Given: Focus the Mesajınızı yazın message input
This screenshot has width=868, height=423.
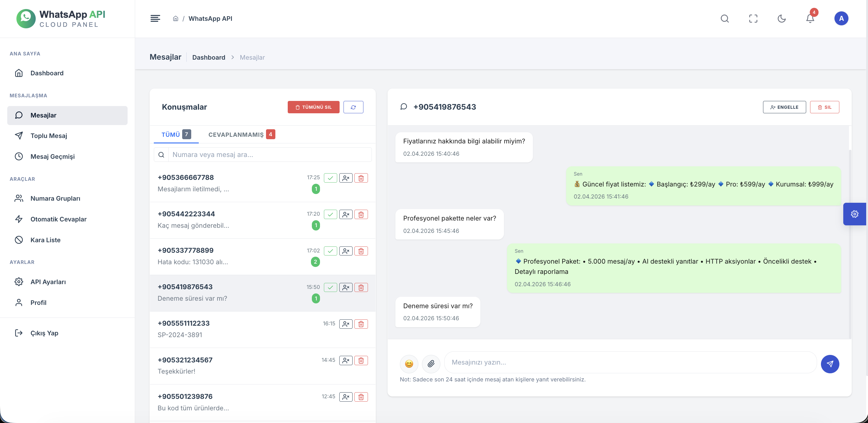Looking at the screenshot, I should coord(630,362).
